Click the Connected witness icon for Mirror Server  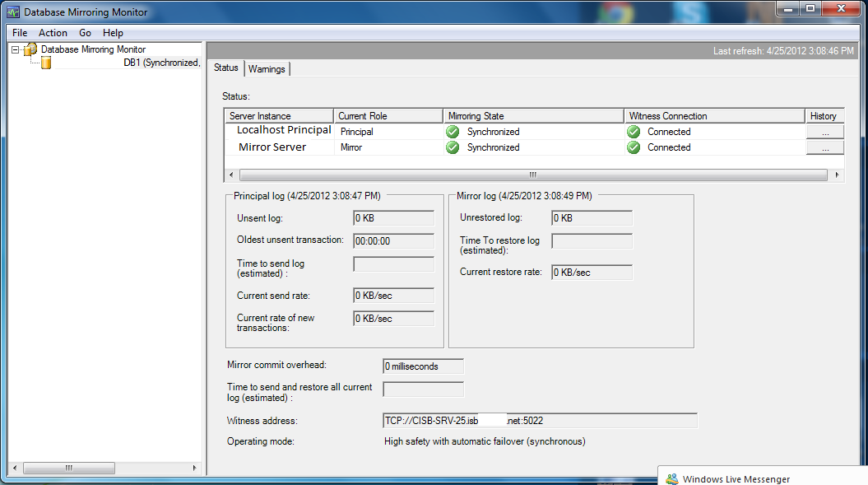tap(633, 147)
